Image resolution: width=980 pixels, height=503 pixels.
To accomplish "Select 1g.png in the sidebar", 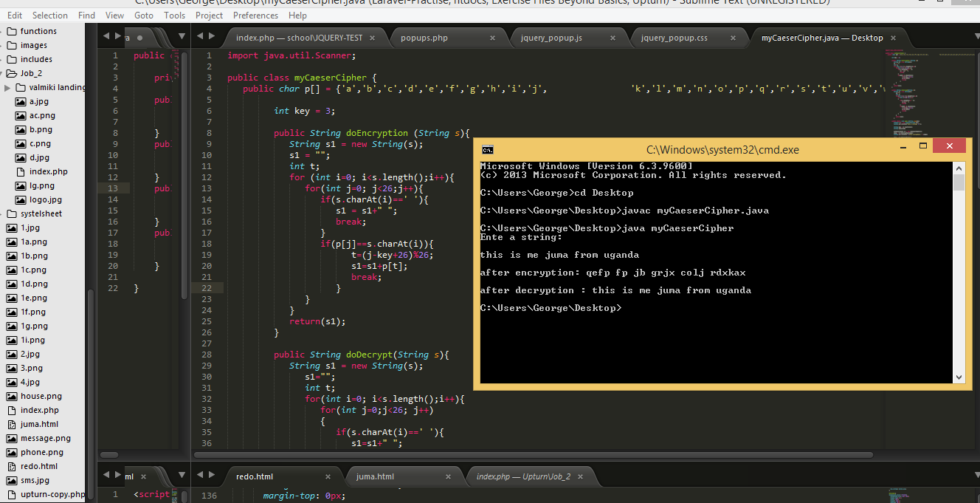I will [x=33, y=326].
